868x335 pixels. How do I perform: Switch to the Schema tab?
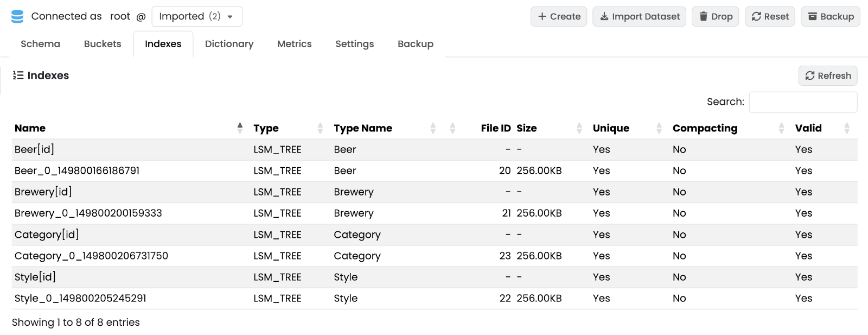tap(40, 44)
